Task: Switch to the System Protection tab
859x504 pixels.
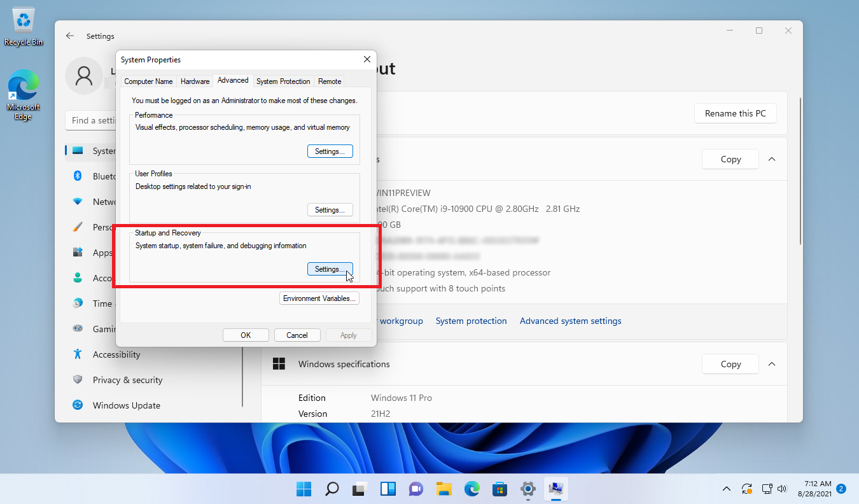Action: [283, 81]
